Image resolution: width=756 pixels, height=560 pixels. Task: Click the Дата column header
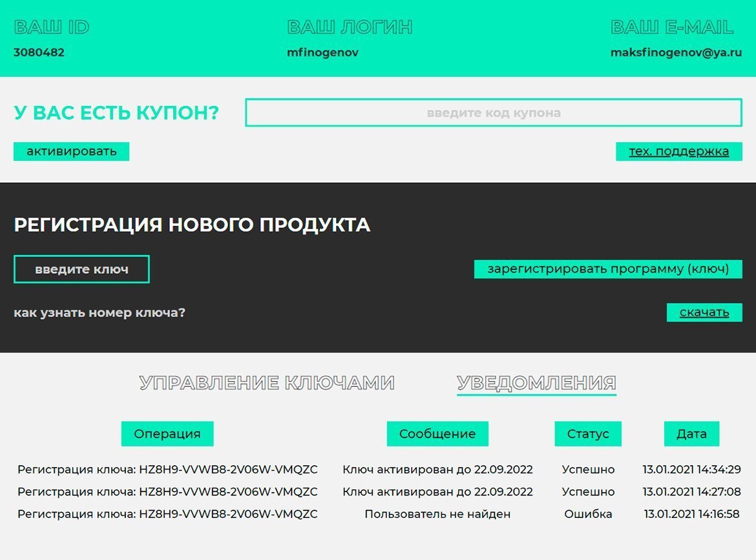point(691,434)
